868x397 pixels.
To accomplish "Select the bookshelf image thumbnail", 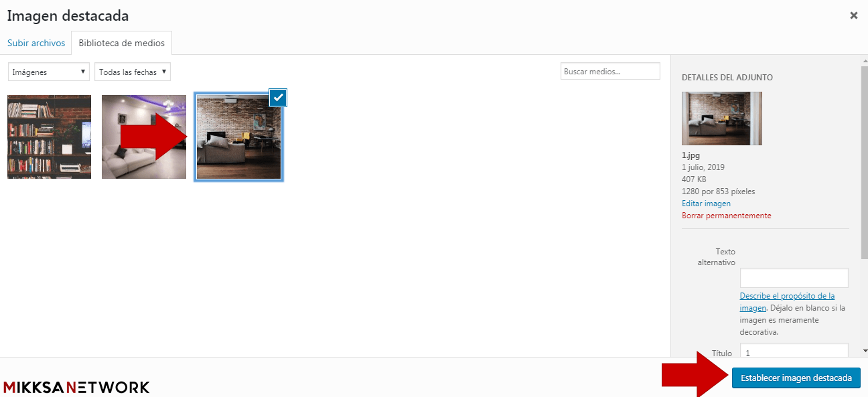I will click(x=49, y=137).
